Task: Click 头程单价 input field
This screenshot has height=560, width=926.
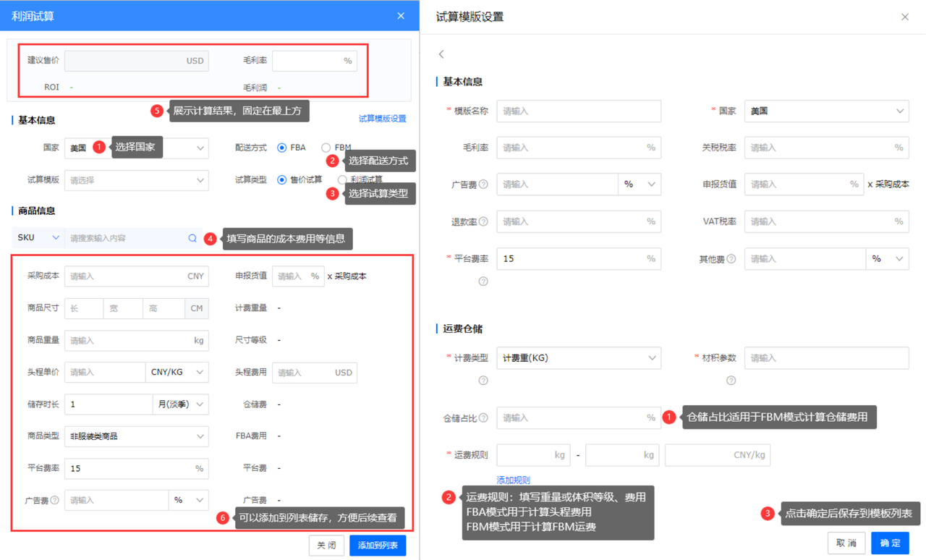Action: coord(105,372)
